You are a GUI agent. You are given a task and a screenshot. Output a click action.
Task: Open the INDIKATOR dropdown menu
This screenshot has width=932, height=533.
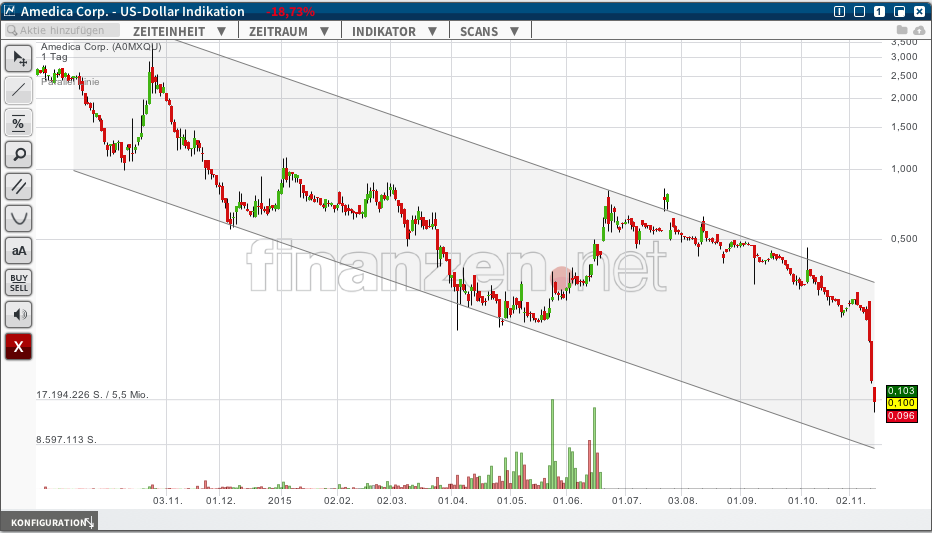click(395, 31)
